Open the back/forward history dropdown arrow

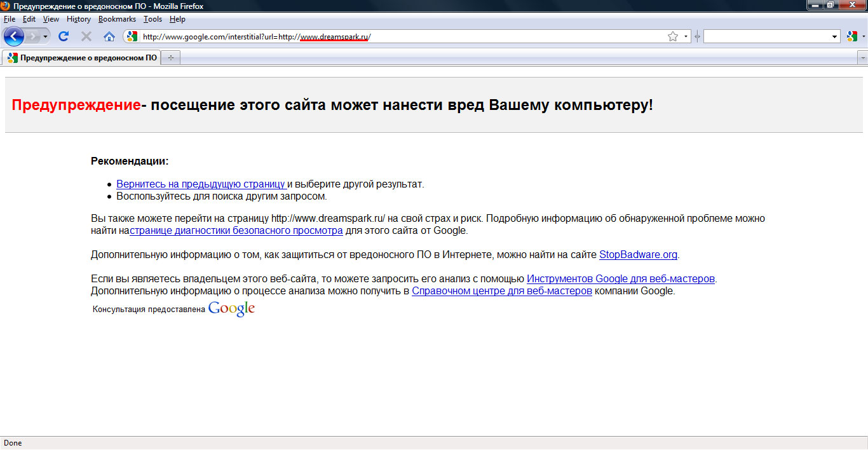click(x=45, y=37)
